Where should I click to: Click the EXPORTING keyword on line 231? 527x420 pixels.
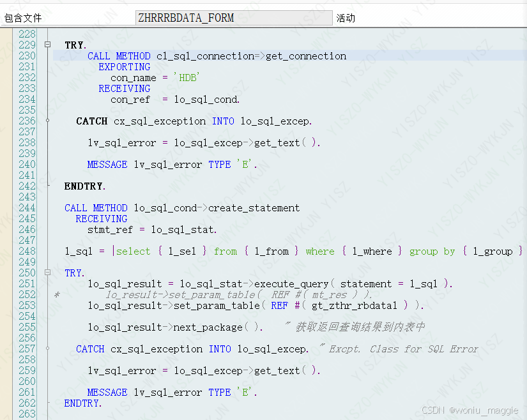click(x=125, y=67)
